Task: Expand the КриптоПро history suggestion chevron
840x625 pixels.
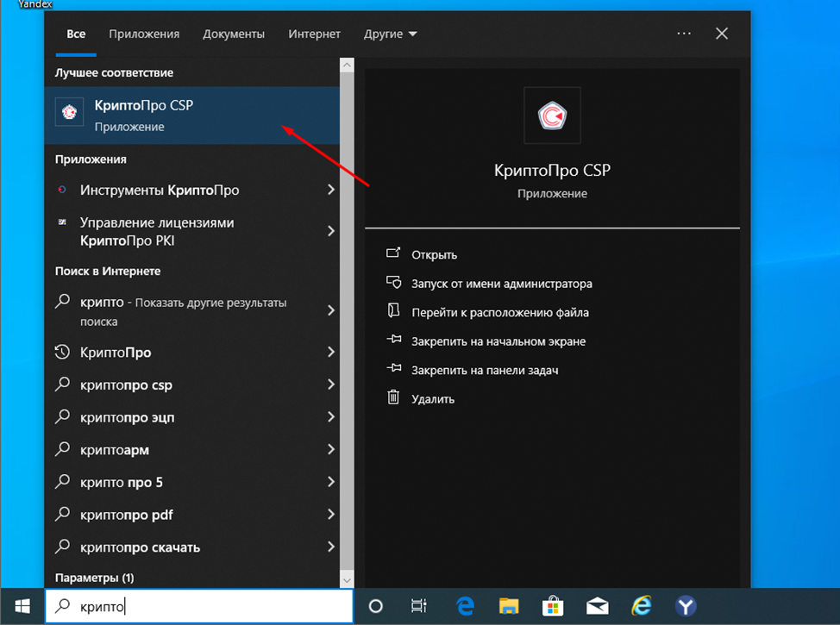Action: [x=331, y=352]
